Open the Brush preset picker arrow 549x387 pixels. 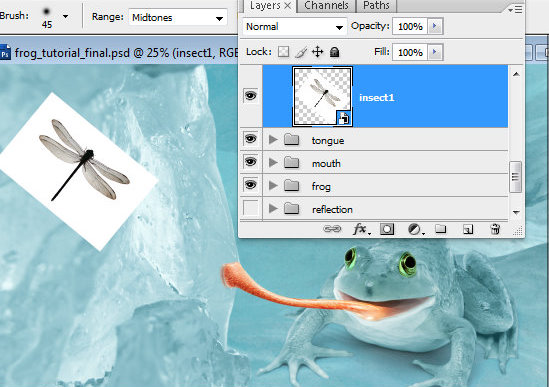[x=65, y=16]
